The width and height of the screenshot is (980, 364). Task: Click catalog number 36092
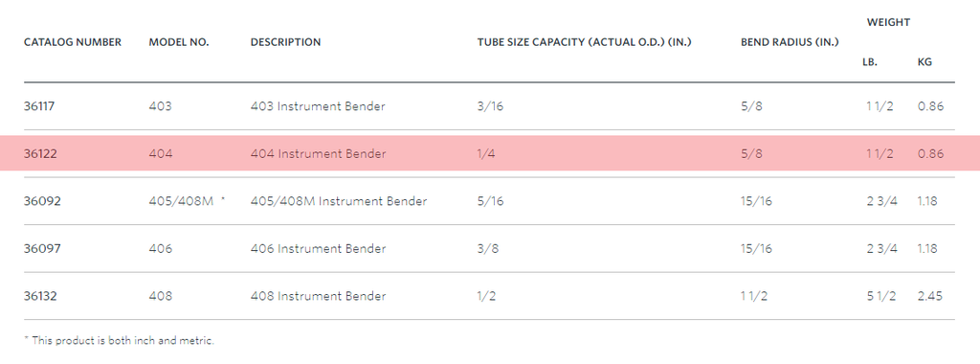click(42, 201)
